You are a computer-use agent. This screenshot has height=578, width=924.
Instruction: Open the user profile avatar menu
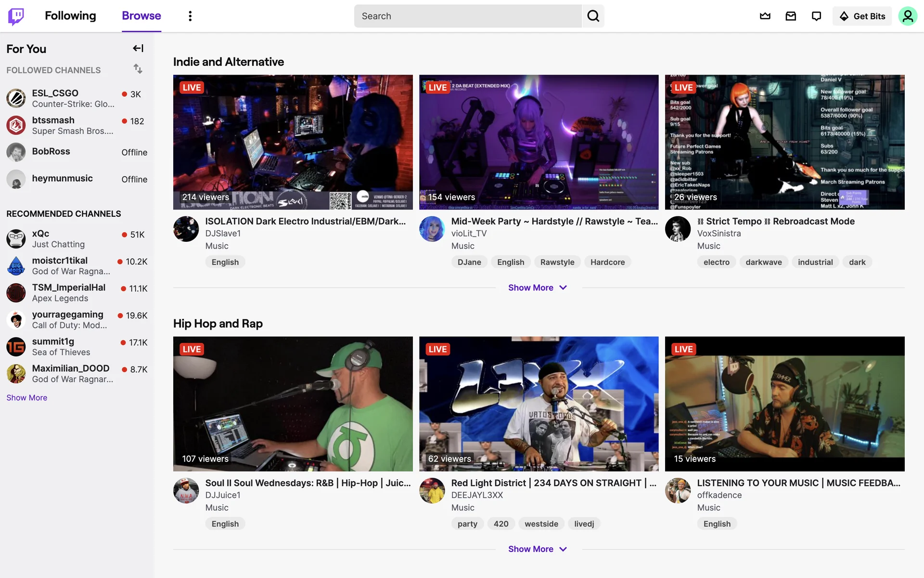coord(907,16)
